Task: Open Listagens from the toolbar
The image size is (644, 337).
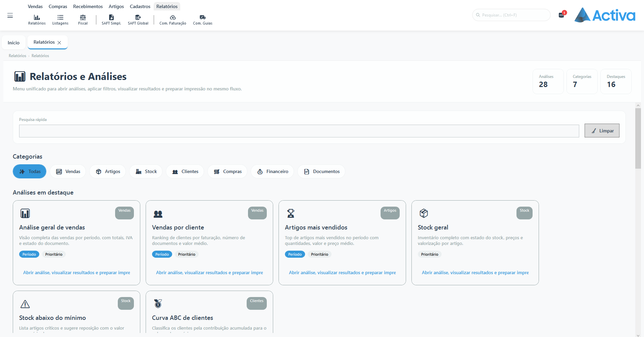Action: click(x=60, y=19)
